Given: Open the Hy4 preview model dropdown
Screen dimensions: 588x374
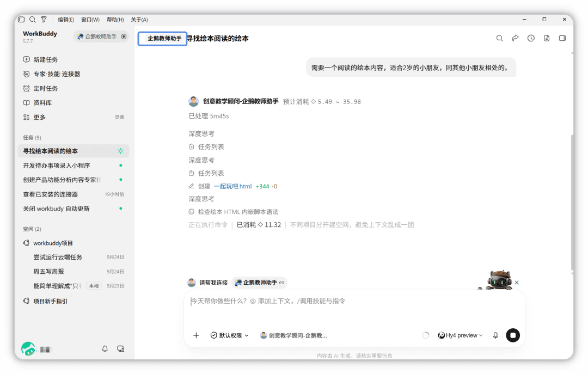Looking at the screenshot, I should click(x=460, y=335).
